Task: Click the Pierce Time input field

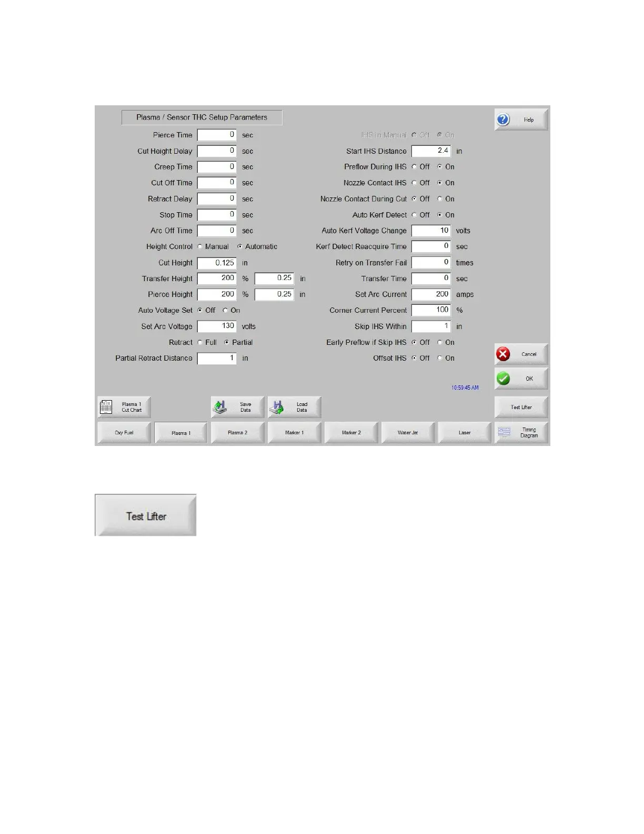Action: 217,135
